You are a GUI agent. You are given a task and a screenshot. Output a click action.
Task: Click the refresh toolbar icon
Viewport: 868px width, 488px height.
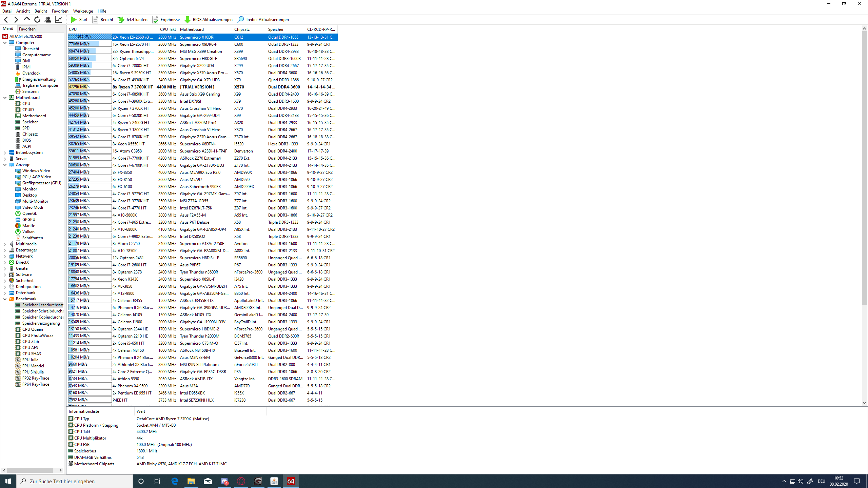click(37, 20)
